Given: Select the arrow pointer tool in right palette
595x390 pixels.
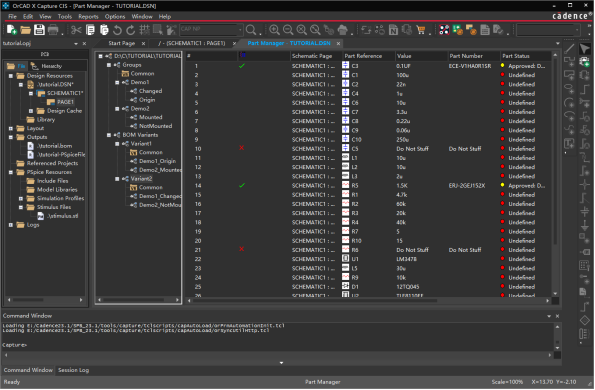Looking at the screenshot, I should tap(585, 48).
